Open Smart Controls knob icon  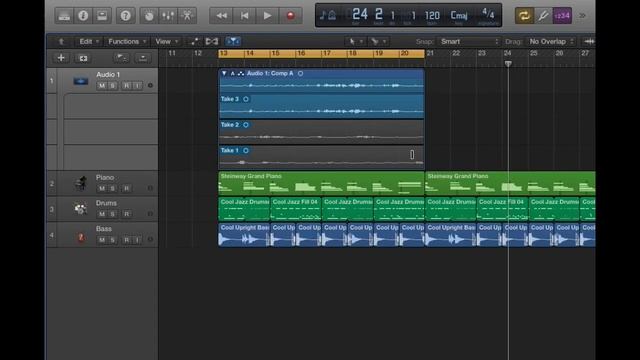tap(149, 16)
